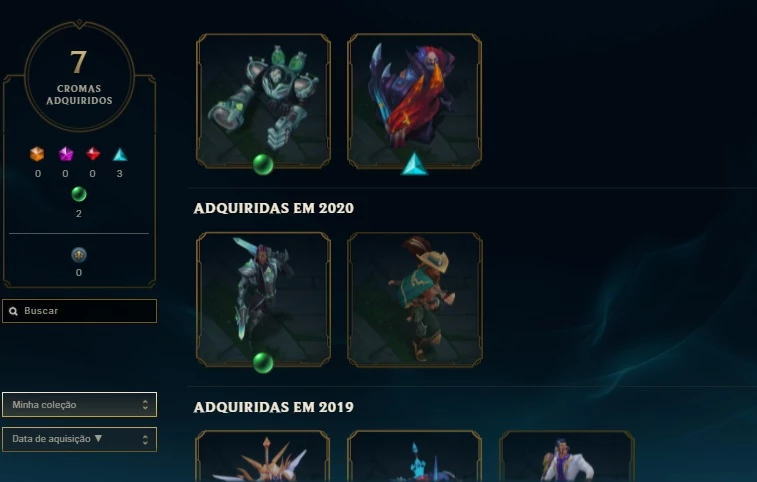757x482 pixels.
Task: Click the grey crest badge icon
Action: click(x=79, y=255)
